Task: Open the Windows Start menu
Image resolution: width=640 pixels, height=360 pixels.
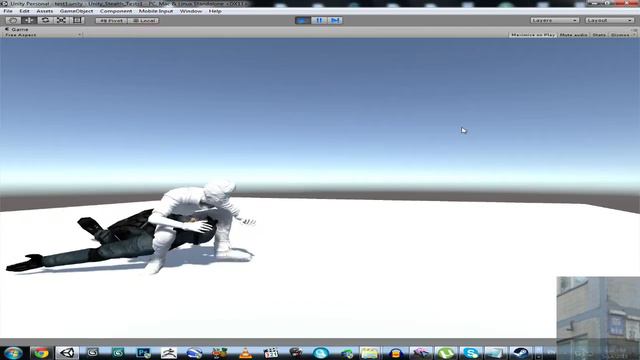Action: click(x=13, y=353)
